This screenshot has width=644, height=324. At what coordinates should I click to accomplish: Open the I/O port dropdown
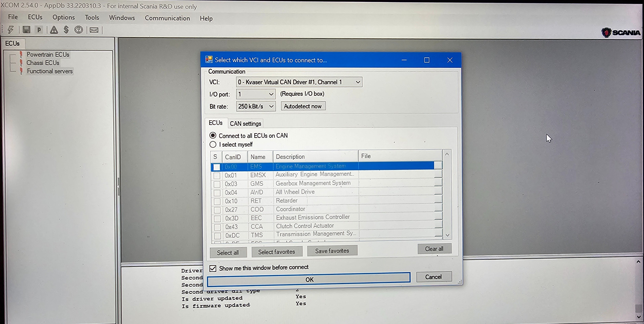tap(271, 94)
